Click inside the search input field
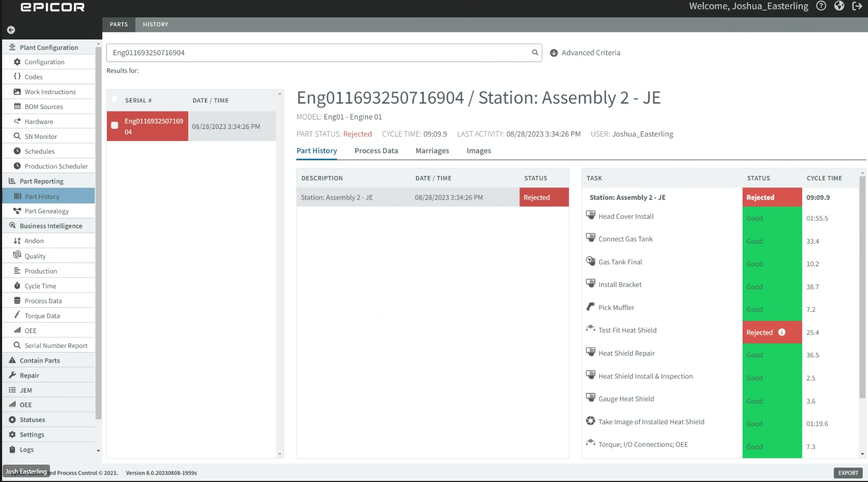Viewport: 868px width, 482px height. pos(316,53)
